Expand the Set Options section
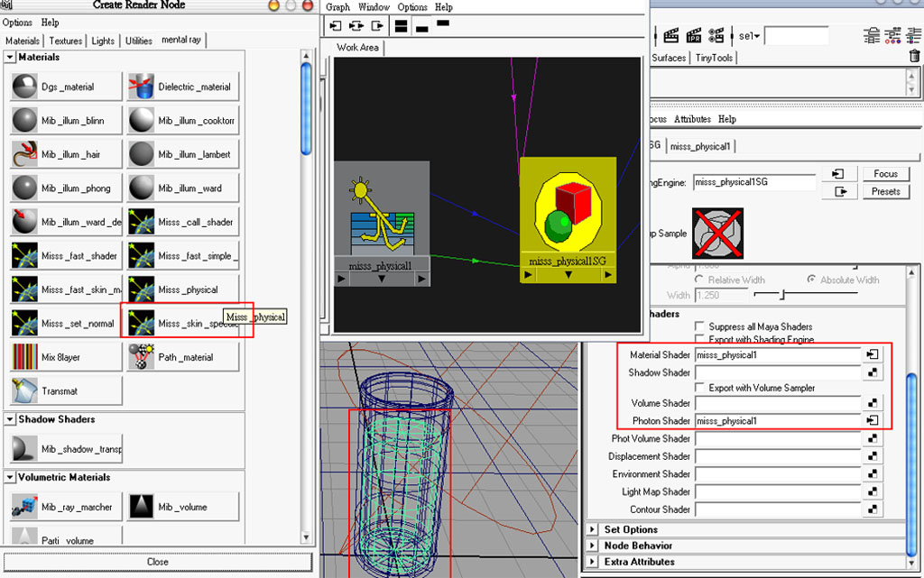 tap(593, 529)
